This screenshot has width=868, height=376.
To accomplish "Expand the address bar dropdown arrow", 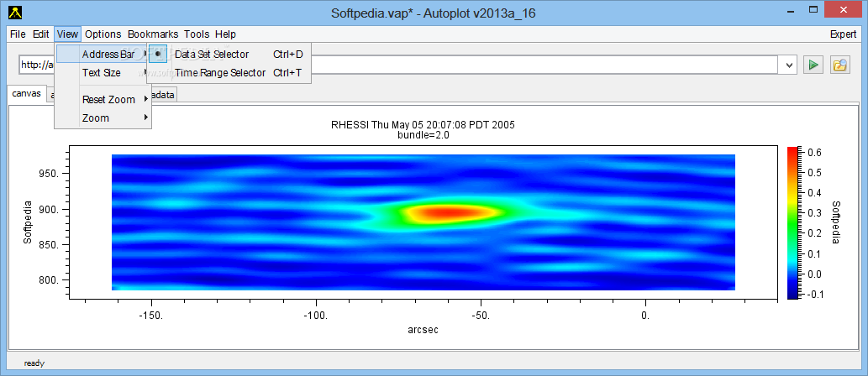I will [x=789, y=65].
